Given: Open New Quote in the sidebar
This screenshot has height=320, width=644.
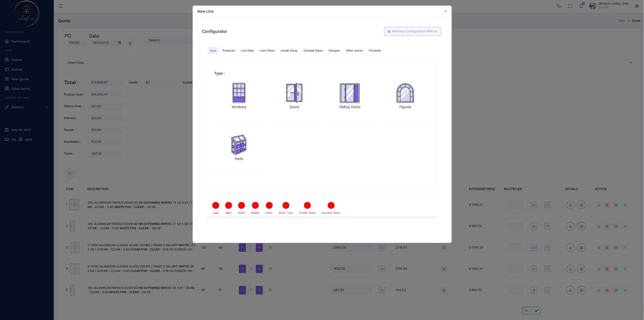Looking at the screenshot, I should 20,79.
